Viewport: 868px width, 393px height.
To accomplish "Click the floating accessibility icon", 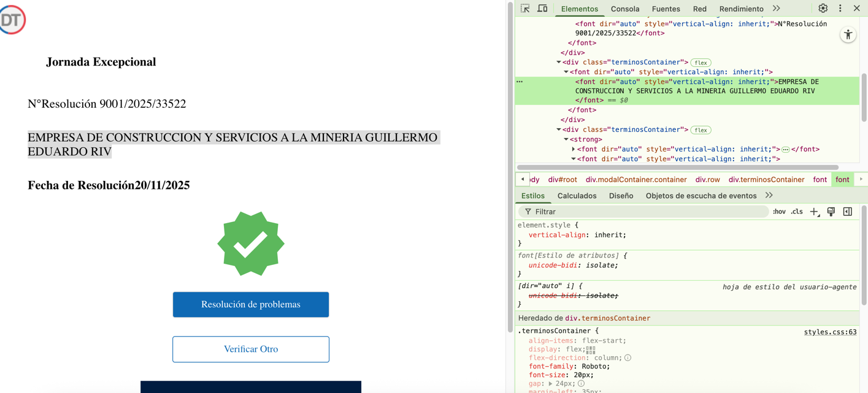I will click(x=848, y=35).
